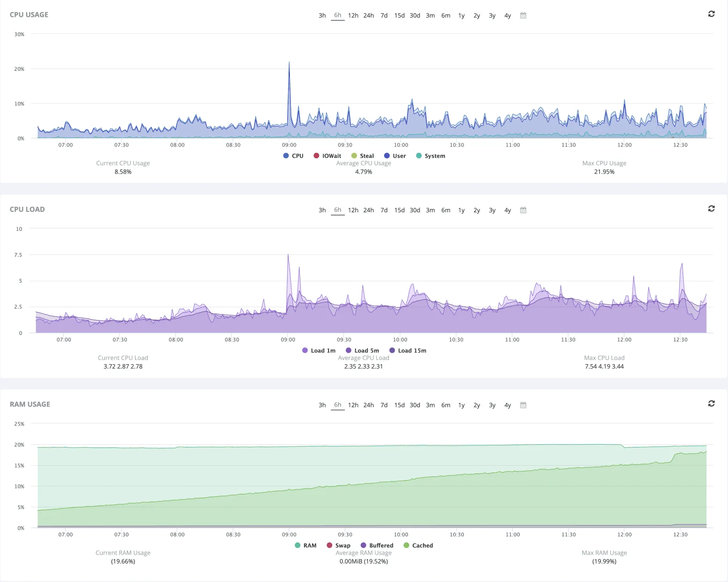Select 2y range for CPU Load

[477, 210]
